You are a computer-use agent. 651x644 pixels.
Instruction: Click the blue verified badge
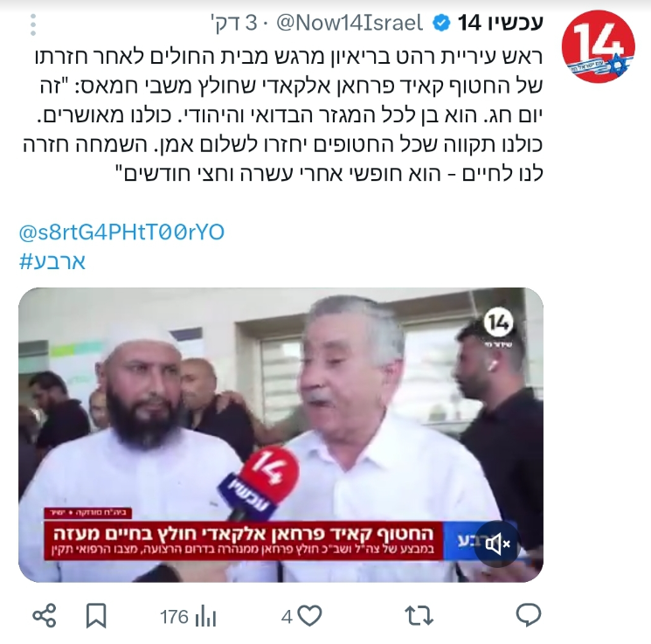click(441, 23)
